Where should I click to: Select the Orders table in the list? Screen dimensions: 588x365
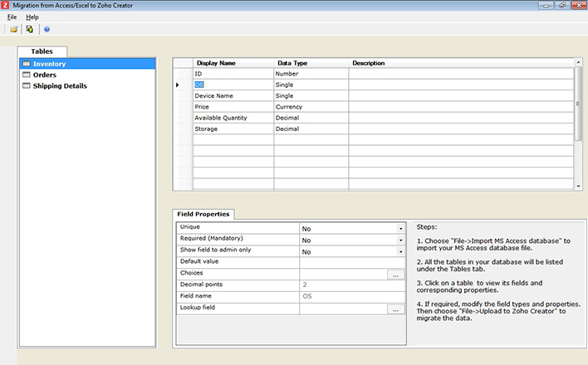[x=45, y=75]
